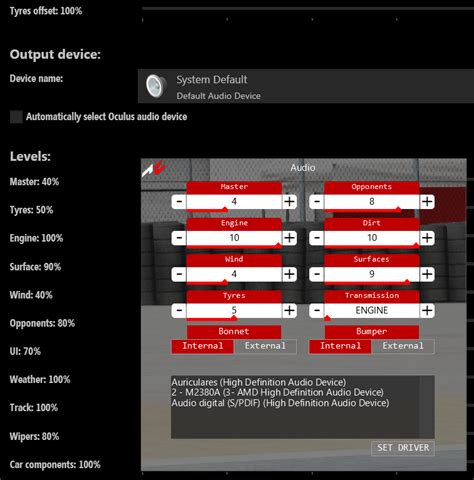Click the Bonnet header label

pyautogui.click(x=234, y=332)
